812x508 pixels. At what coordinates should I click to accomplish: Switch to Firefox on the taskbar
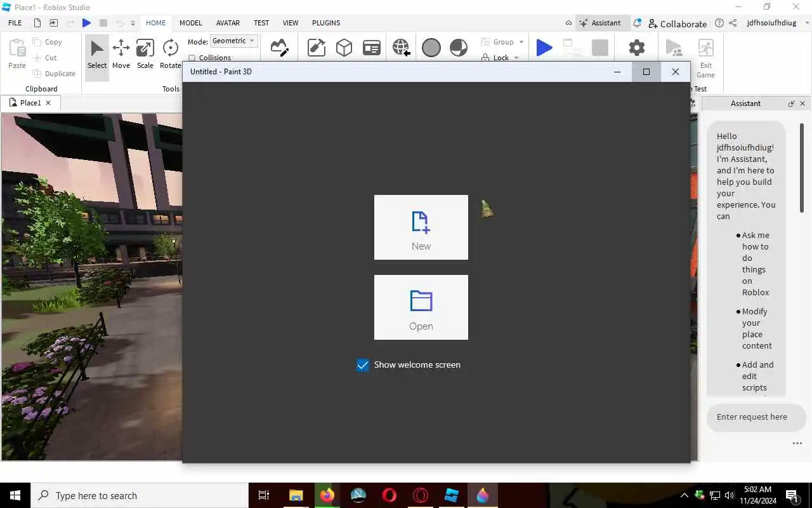(327, 495)
